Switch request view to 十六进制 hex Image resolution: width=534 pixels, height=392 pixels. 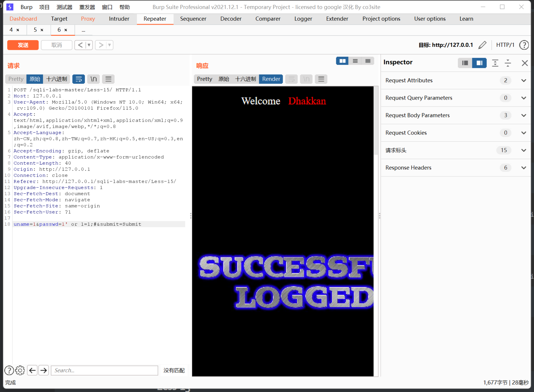click(x=57, y=79)
